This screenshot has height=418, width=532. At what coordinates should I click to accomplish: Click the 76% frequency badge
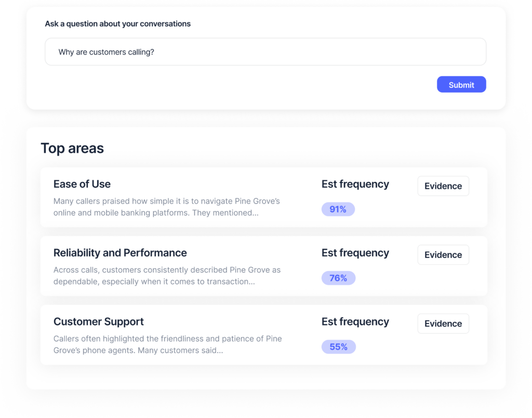[338, 278]
